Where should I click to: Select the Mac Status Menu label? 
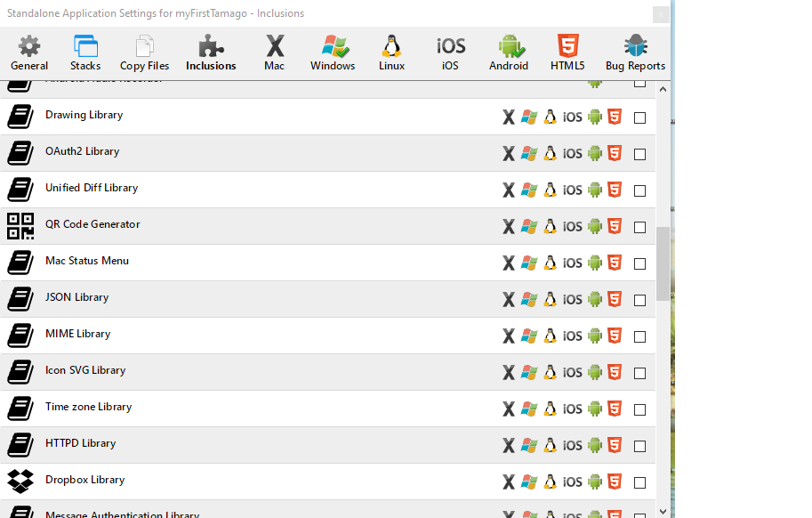pos(87,261)
